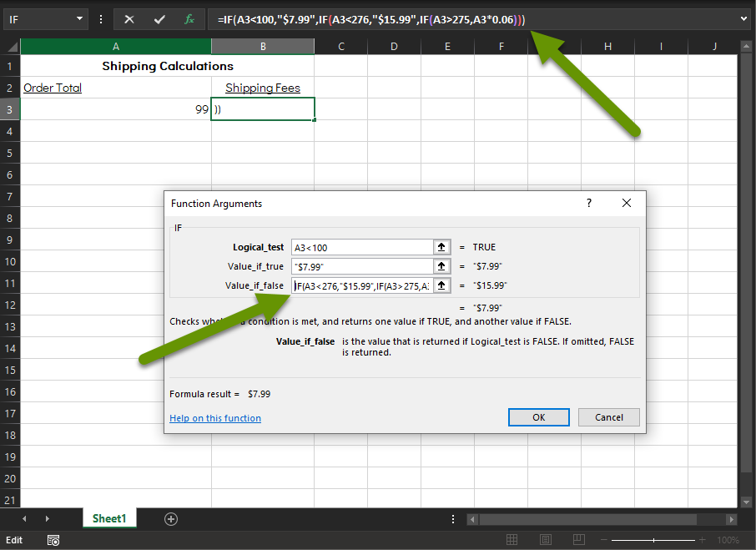Click the New Sheet plus button
Image resolution: width=756 pixels, height=550 pixels.
click(x=170, y=518)
